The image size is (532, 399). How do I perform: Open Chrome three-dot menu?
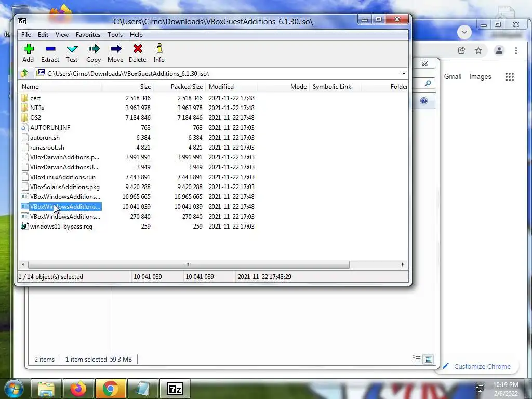coord(516,50)
